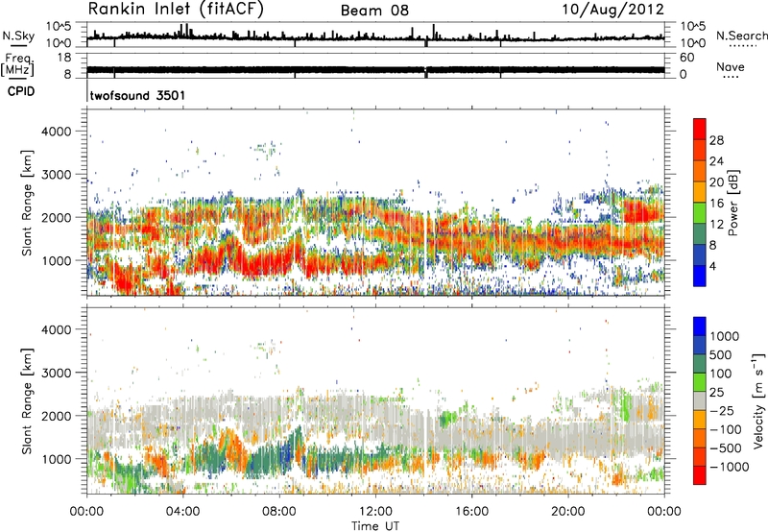Select the 'N.Sky' legend label
768x532 pixels.
[x=18, y=36]
